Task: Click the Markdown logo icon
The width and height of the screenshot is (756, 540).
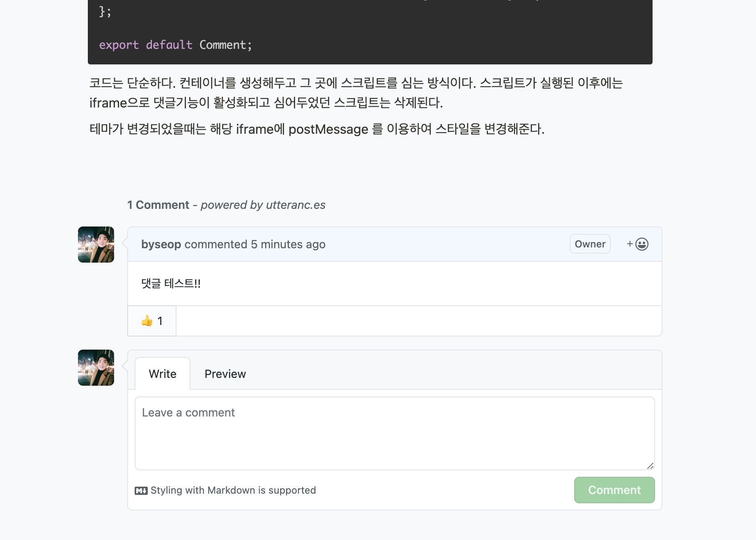Action: pos(141,490)
